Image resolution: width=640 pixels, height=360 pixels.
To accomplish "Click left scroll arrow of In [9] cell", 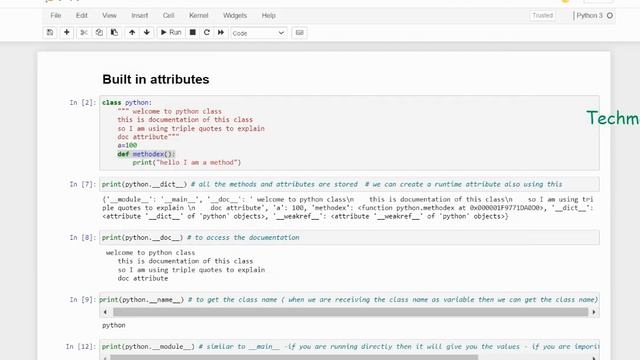I will click(x=105, y=312).
